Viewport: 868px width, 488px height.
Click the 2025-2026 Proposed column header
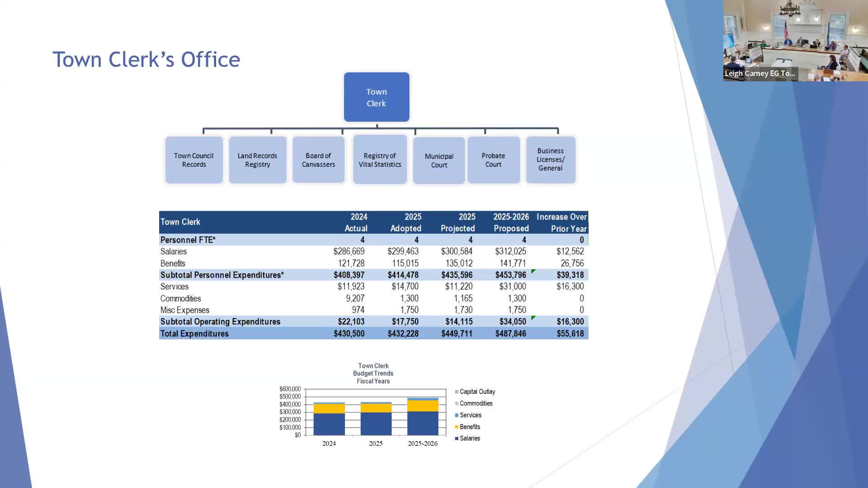(x=511, y=222)
